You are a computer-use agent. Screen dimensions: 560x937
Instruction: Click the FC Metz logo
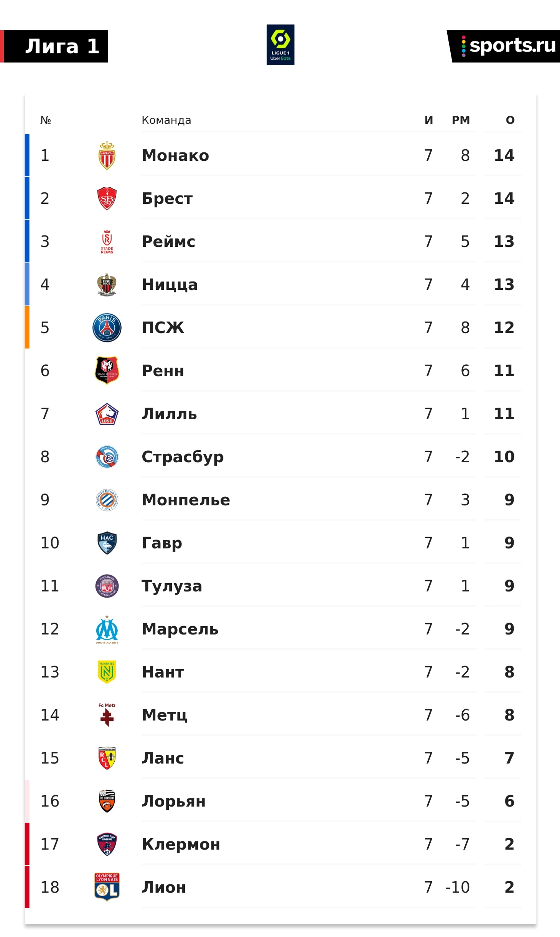[107, 715]
